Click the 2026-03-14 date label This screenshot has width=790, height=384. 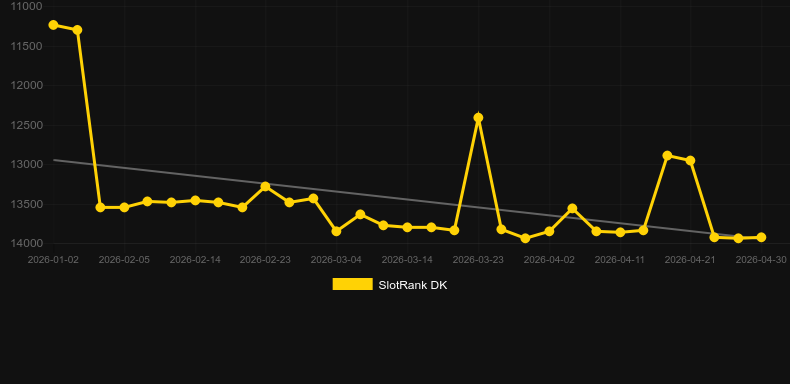[x=407, y=260]
